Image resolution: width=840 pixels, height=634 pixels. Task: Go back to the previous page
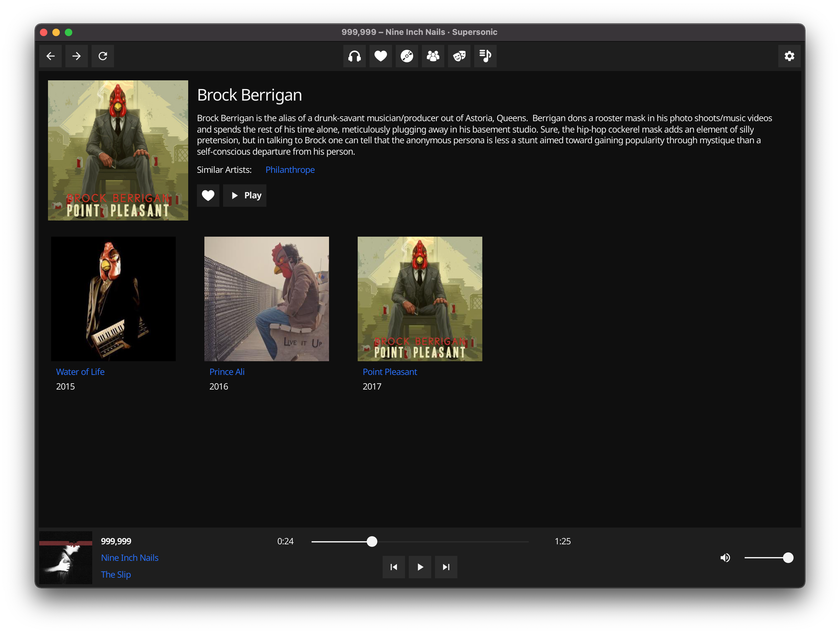[50, 56]
